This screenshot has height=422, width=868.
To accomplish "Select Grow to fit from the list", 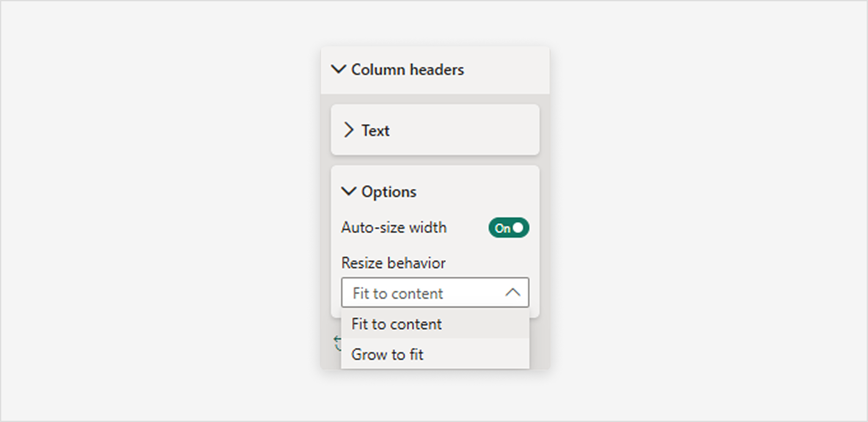I will tap(387, 354).
